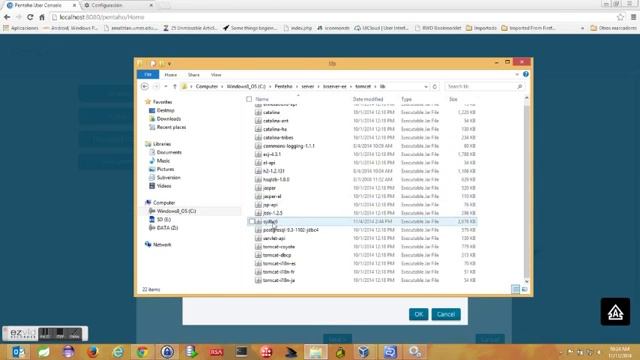Select the DATA (Z:) drive
Viewport: 640px width, 360px height.
coord(167,228)
